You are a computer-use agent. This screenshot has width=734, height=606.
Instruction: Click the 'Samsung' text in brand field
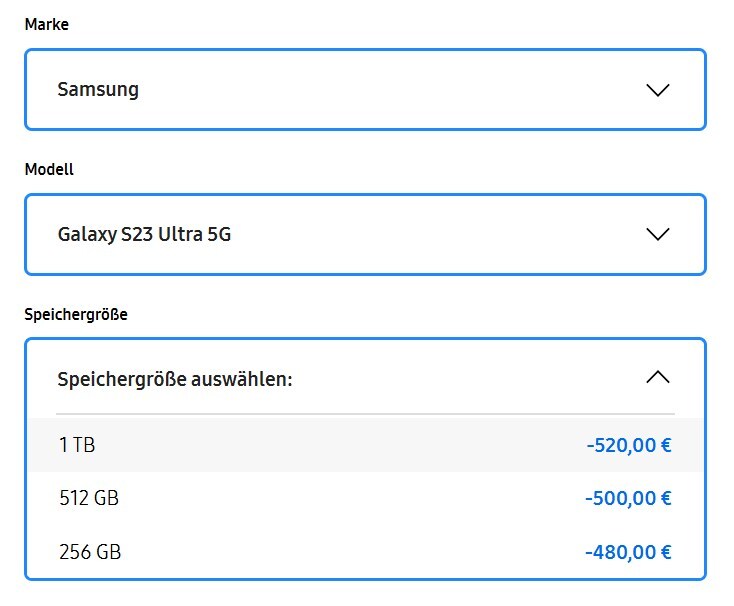click(98, 90)
